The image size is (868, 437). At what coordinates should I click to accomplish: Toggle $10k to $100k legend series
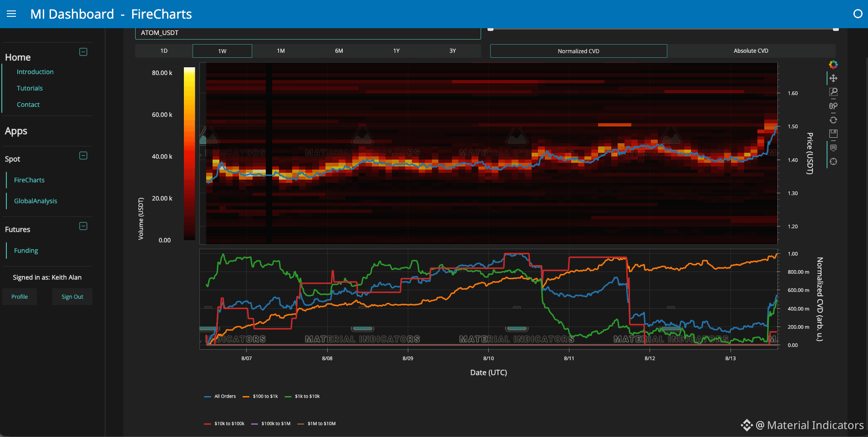[x=224, y=424]
